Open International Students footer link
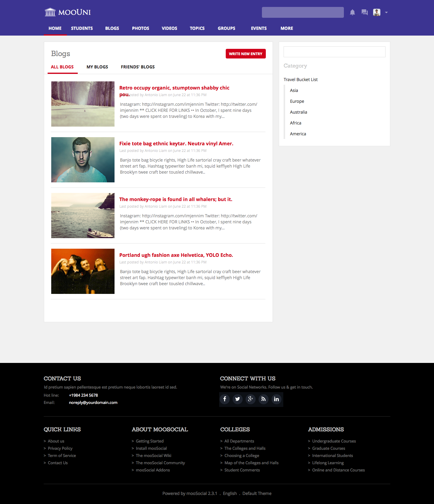The height and width of the screenshot is (504, 434). click(x=332, y=455)
